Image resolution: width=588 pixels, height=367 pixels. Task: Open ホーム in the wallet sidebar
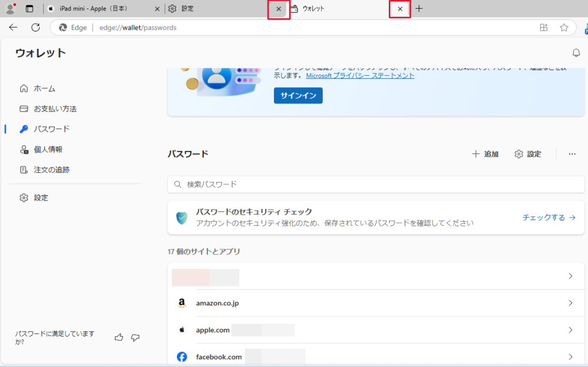[x=44, y=88]
